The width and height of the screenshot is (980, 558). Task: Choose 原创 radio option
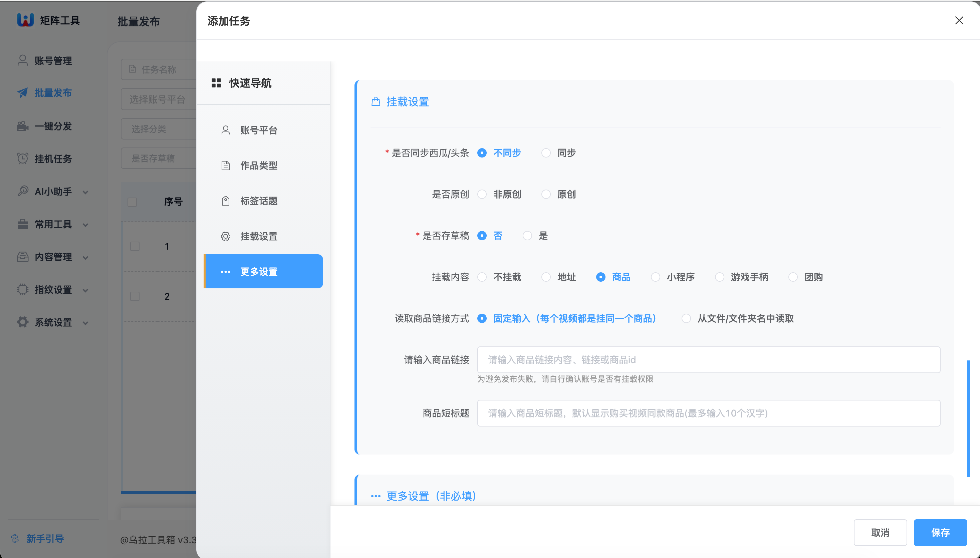pyautogui.click(x=558, y=194)
